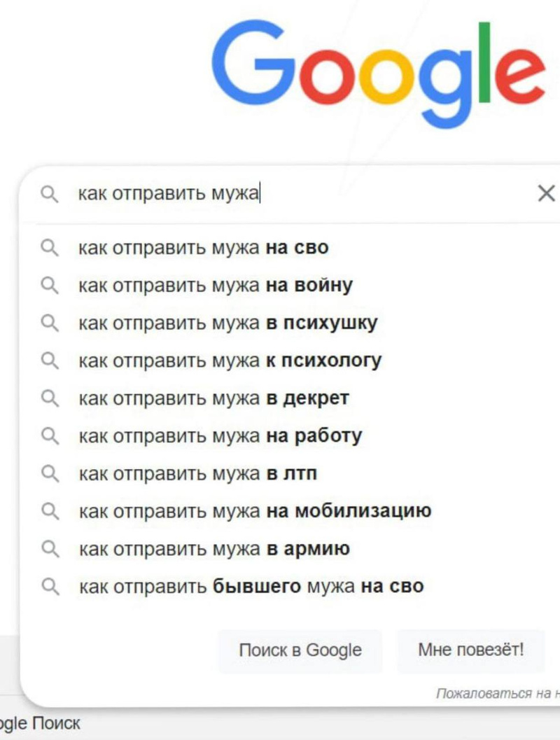Select suggestion 'как отправить мужа на войну'
Viewport: 560px width, 740px height.
coord(216,286)
